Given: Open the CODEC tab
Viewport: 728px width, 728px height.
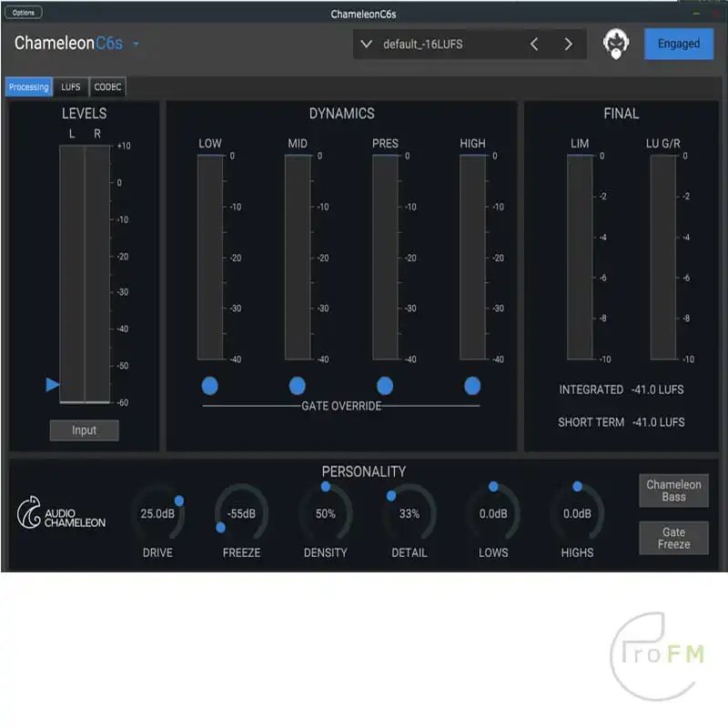Looking at the screenshot, I should 107,86.
